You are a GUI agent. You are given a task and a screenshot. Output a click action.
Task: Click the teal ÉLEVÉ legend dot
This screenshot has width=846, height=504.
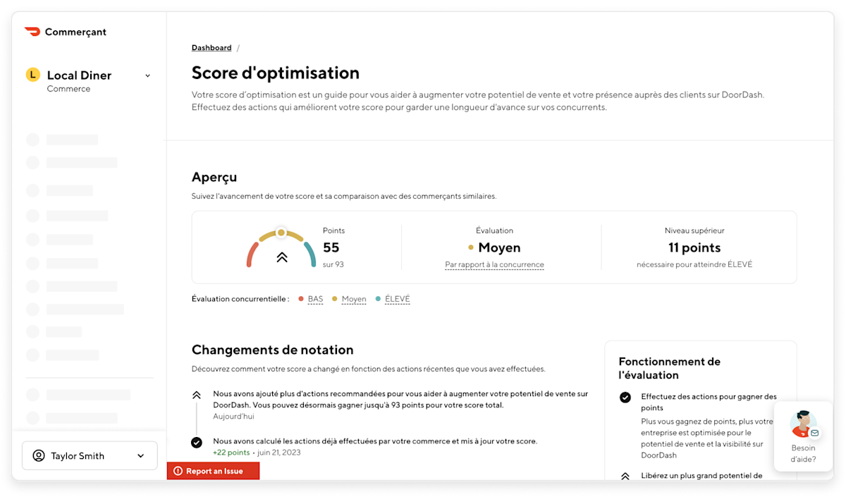[378, 299]
